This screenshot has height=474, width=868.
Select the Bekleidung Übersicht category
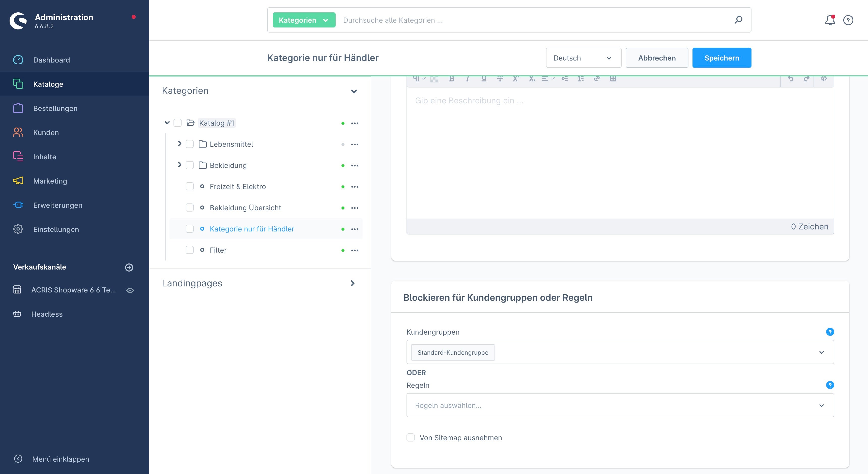point(245,208)
